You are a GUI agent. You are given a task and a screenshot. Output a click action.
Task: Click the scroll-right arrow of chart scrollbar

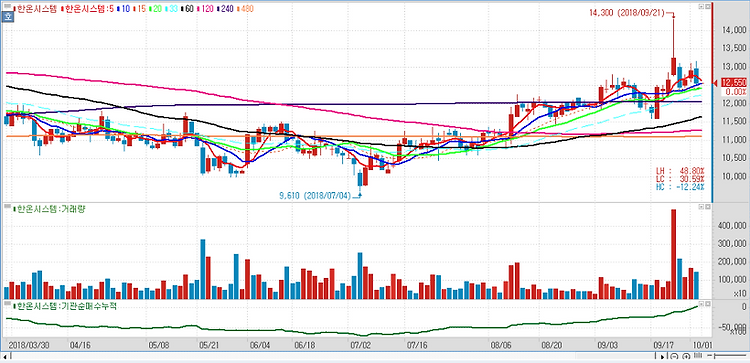[x=662, y=356]
